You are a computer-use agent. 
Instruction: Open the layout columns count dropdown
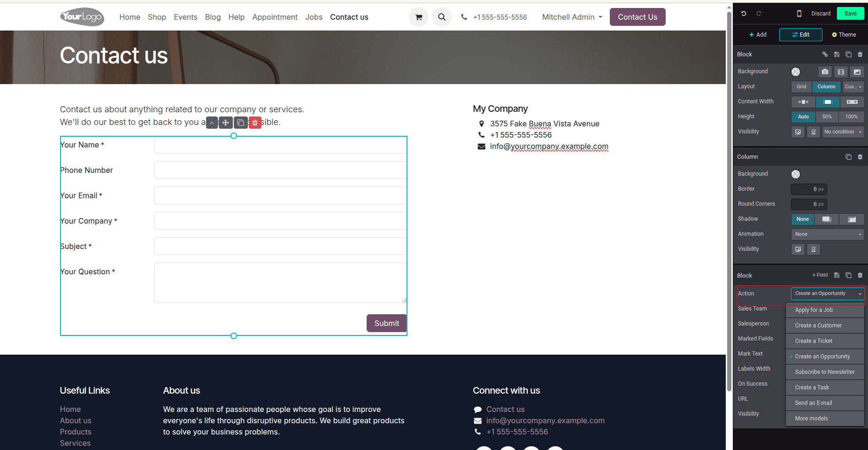tap(853, 87)
